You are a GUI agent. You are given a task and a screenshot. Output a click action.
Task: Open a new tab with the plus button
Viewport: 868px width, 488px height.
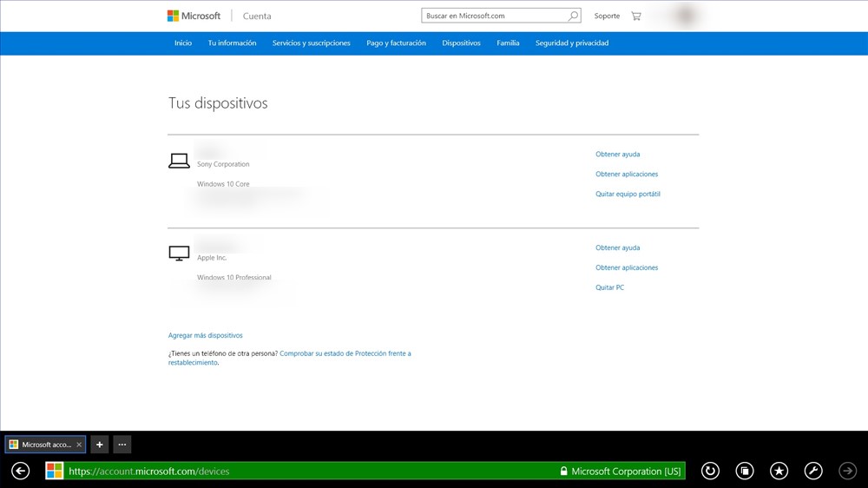click(100, 445)
